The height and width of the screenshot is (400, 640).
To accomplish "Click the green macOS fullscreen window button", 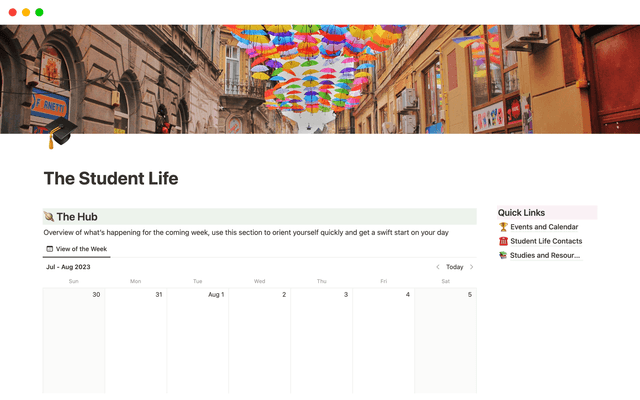I will (39, 12).
